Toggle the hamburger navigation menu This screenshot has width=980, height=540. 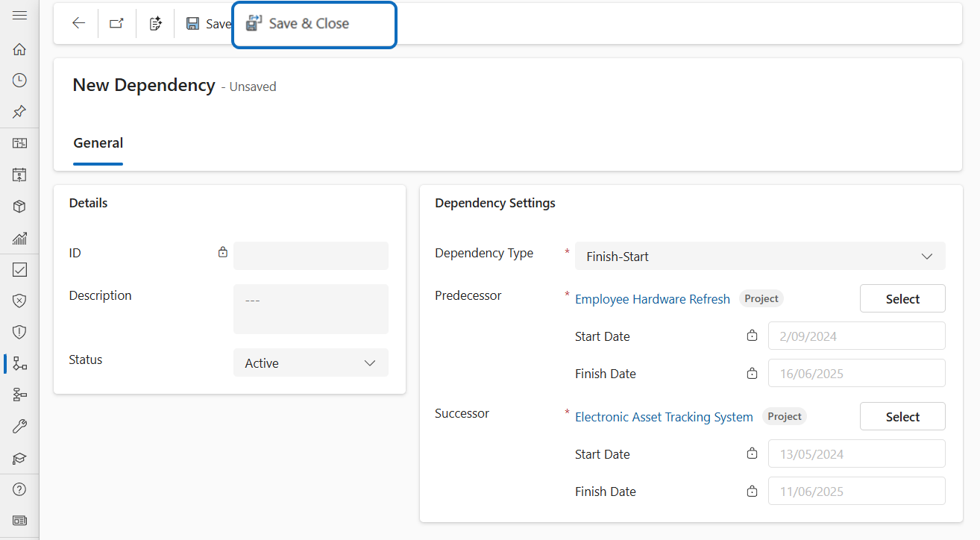click(x=19, y=15)
